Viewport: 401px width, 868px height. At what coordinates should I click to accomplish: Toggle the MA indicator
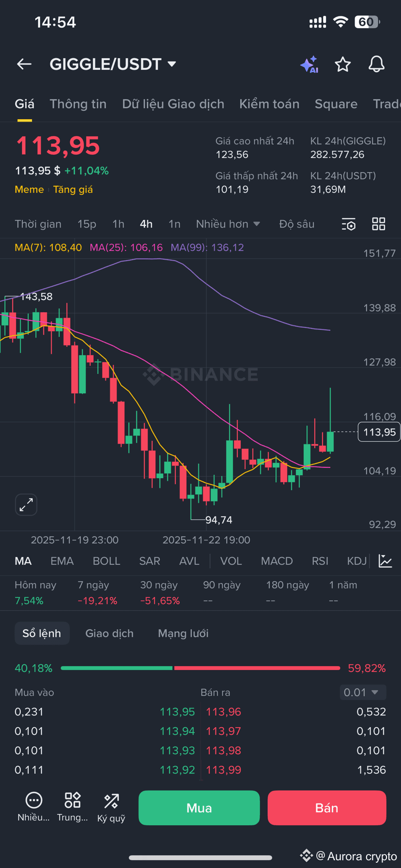click(x=23, y=561)
